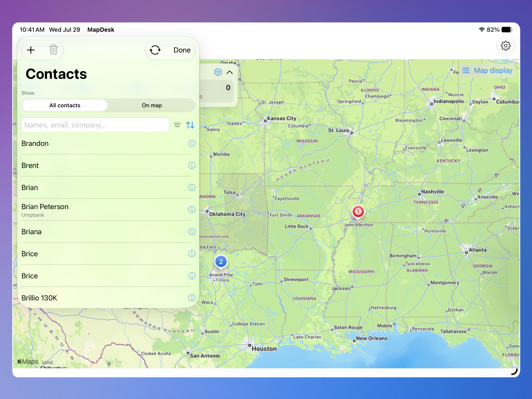532x399 pixels.
Task: Check the Wi-Fi status icon
Action: tap(481, 30)
